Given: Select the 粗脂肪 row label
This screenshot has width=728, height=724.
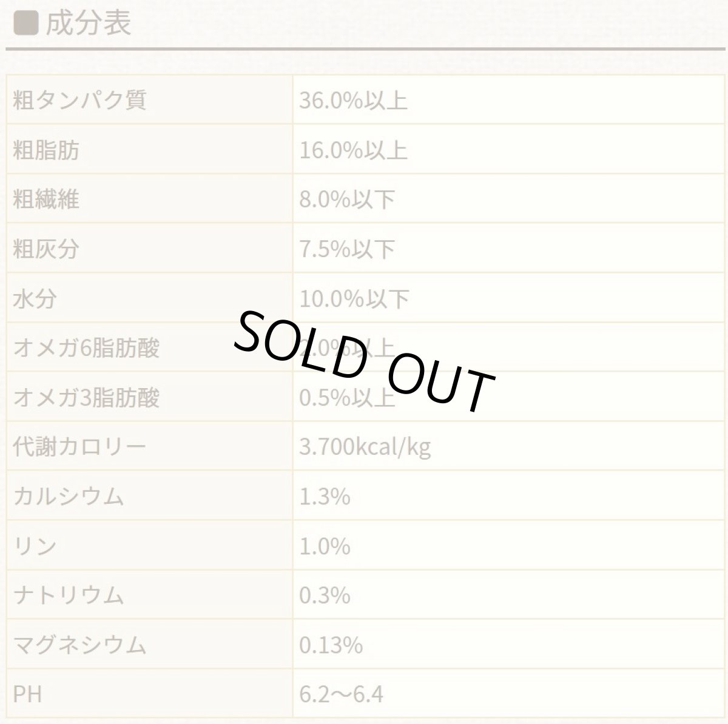Looking at the screenshot, I should point(46,150).
